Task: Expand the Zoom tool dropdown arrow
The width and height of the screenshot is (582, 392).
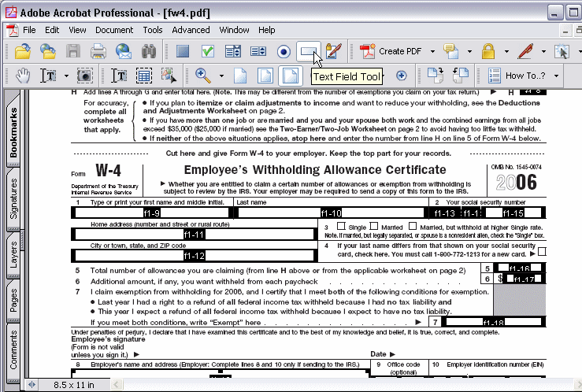Action: point(221,76)
